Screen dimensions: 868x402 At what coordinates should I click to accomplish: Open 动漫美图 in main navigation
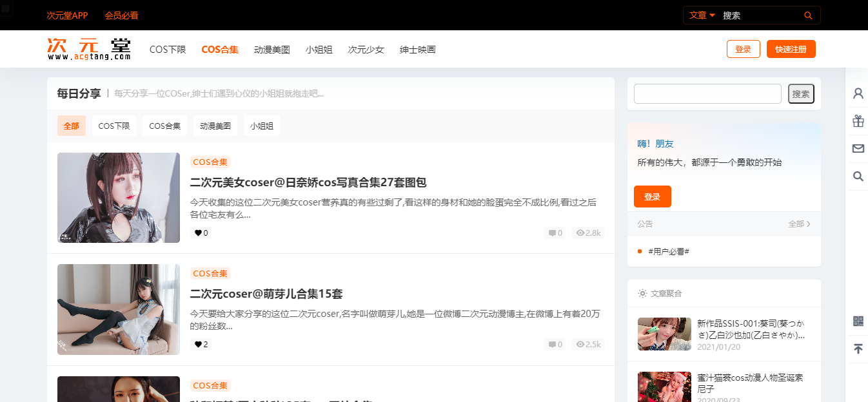[272, 50]
